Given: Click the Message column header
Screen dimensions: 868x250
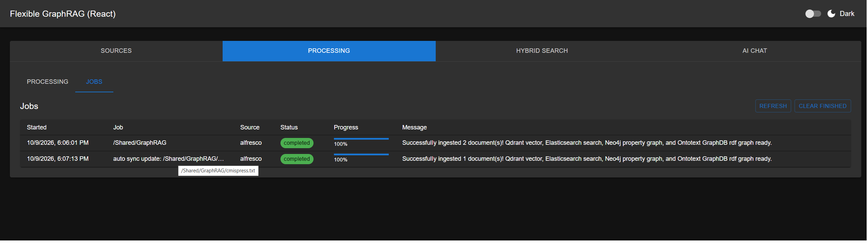Looking at the screenshot, I should (415, 127).
